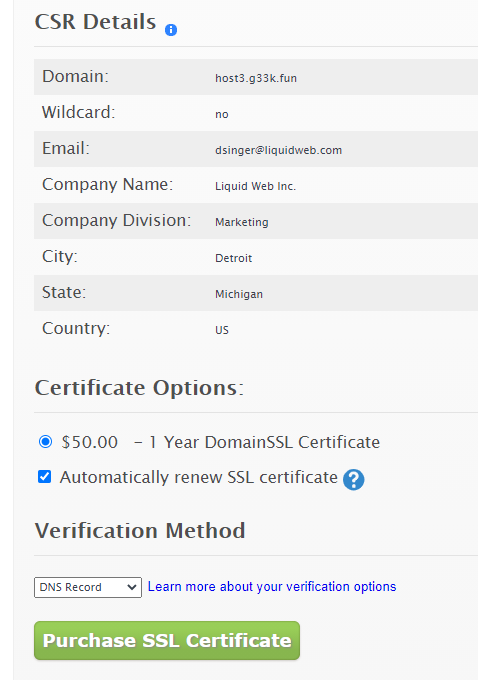The height and width of the screenshot is (680, 478).
Task: Click the CSR Details info icon
Action: (171, 30)
